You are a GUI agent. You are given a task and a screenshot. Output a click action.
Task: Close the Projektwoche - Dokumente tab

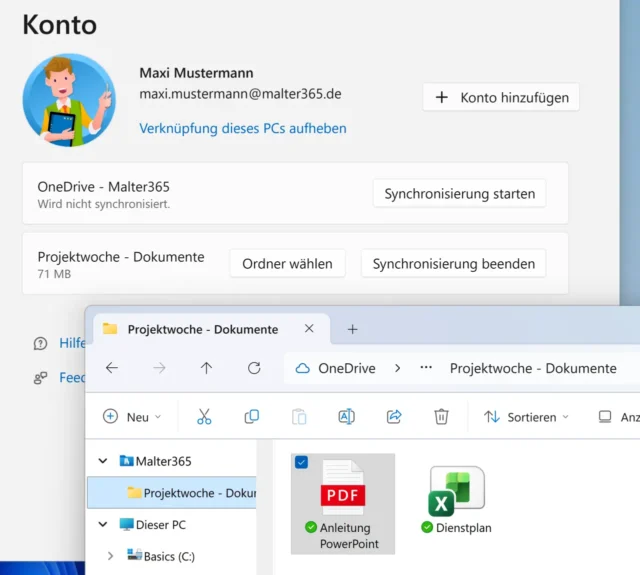[309, 329]
